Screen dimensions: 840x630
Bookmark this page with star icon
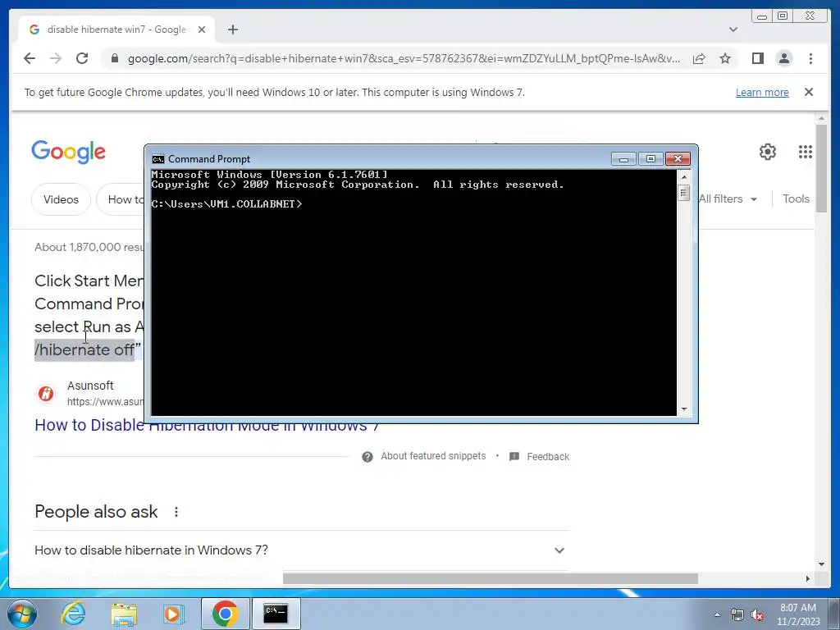click(725, 58)
